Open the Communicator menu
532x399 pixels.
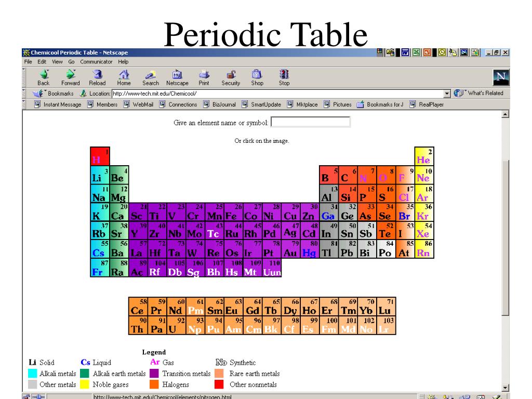coord(96,62)
